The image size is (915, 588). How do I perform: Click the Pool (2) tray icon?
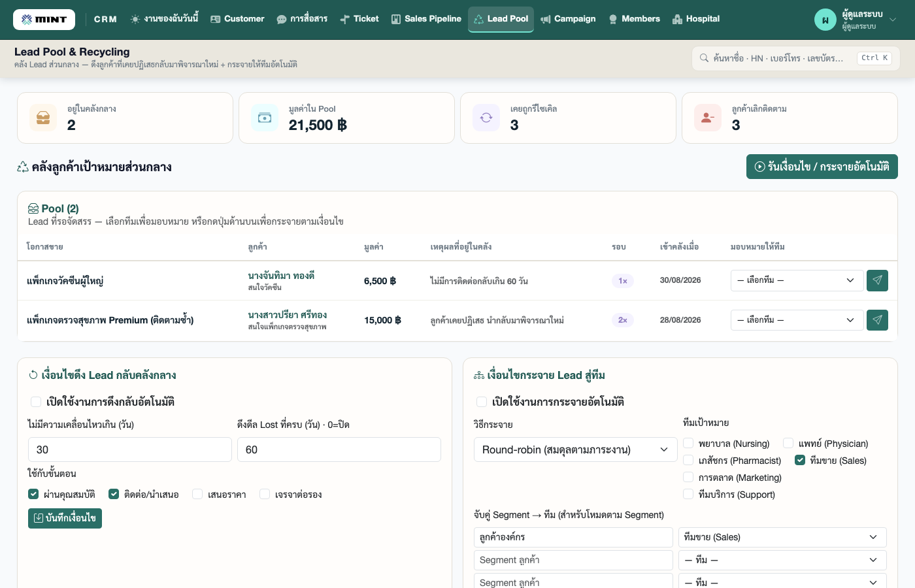[x=33, y=209]
